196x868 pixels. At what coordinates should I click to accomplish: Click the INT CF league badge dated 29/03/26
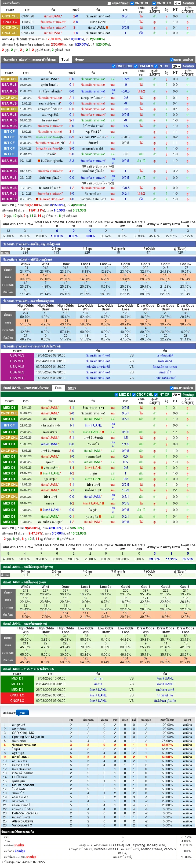[9, 425]
